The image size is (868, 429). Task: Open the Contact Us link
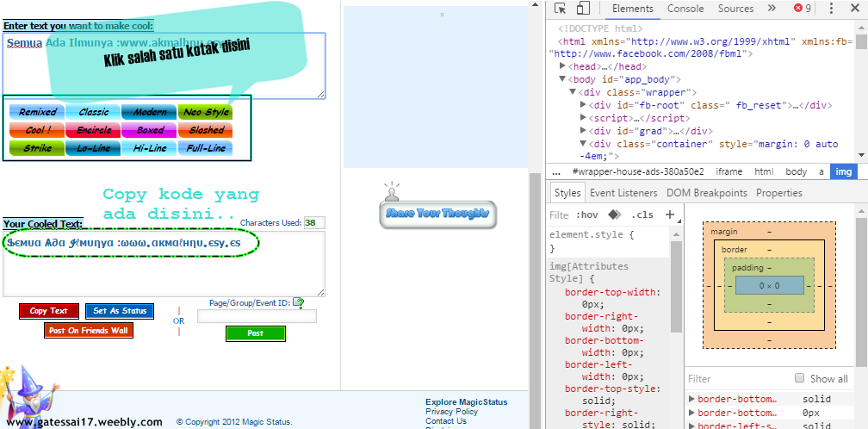pyautogui.click(x=446, y=420)
